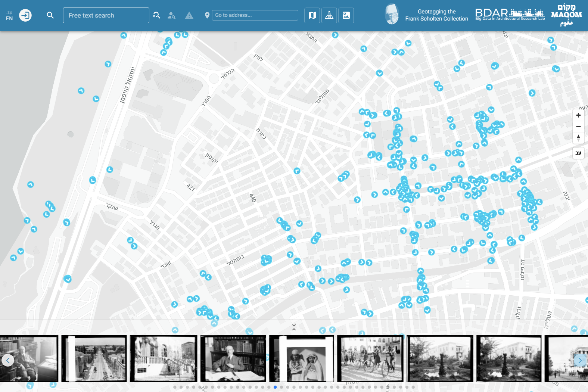This screenshot has height=392, width=588.
Task: Reset map bearing with compass arrow
Action: pos(578,138)
